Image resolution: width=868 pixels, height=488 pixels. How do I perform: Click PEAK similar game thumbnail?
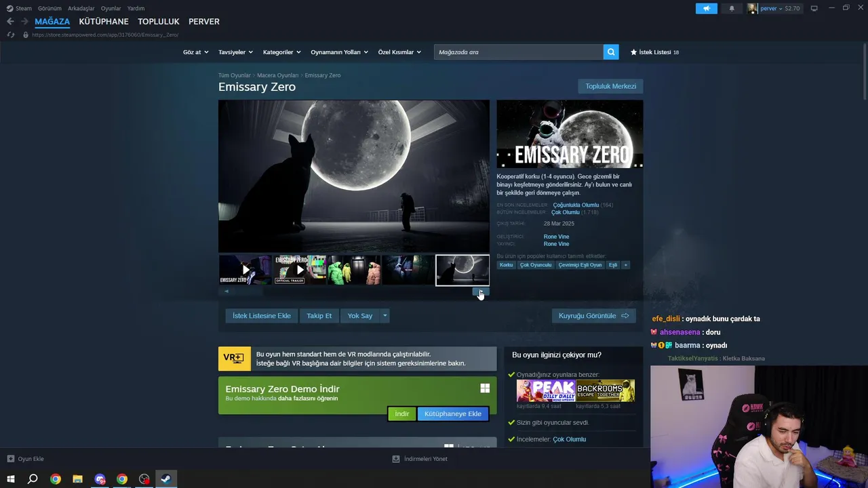[546, 391]
